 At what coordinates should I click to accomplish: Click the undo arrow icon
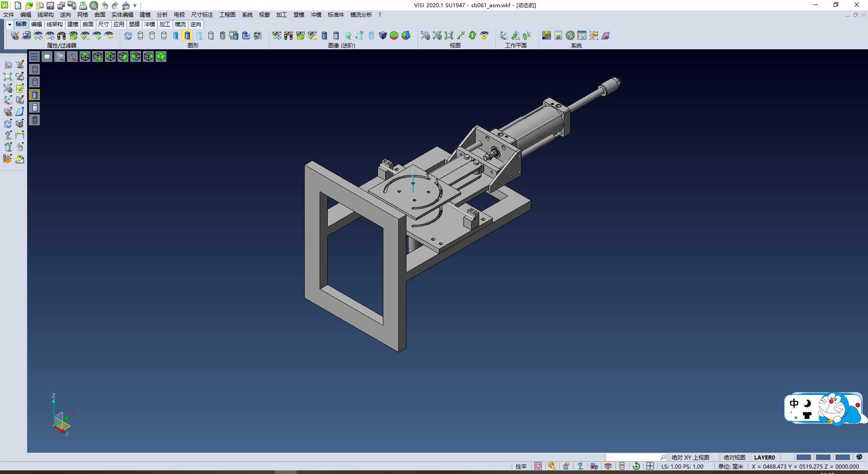[104, 5]
